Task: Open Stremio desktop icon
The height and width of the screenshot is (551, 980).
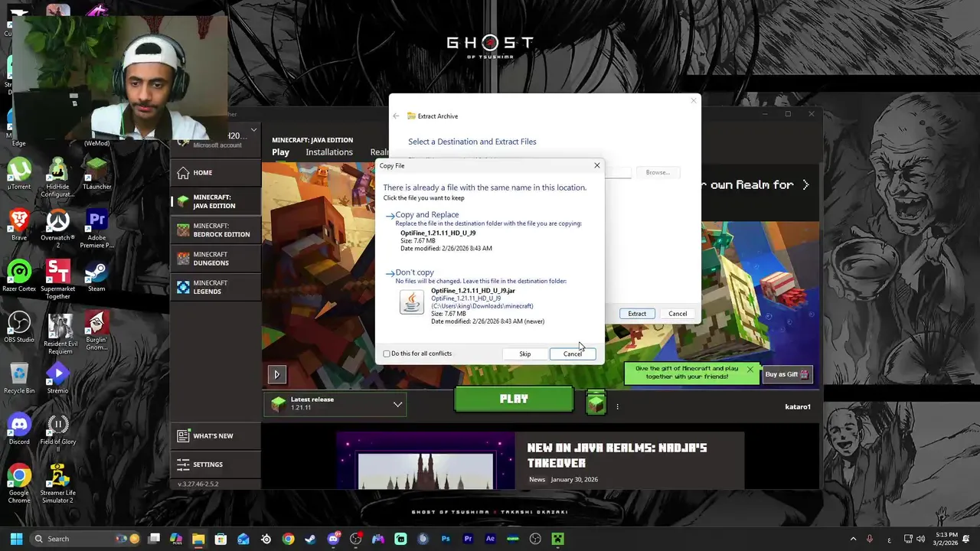Action: coord(57,378)
